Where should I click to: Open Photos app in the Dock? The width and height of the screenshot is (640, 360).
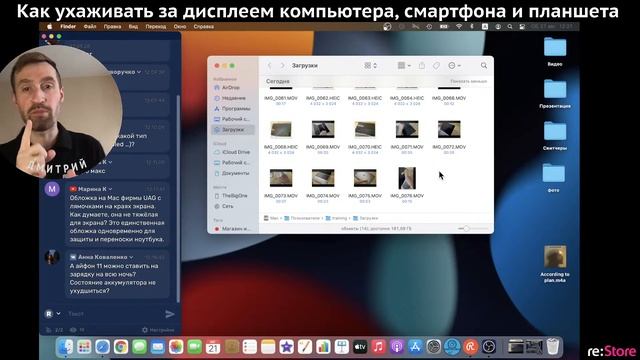coord(176,347)
